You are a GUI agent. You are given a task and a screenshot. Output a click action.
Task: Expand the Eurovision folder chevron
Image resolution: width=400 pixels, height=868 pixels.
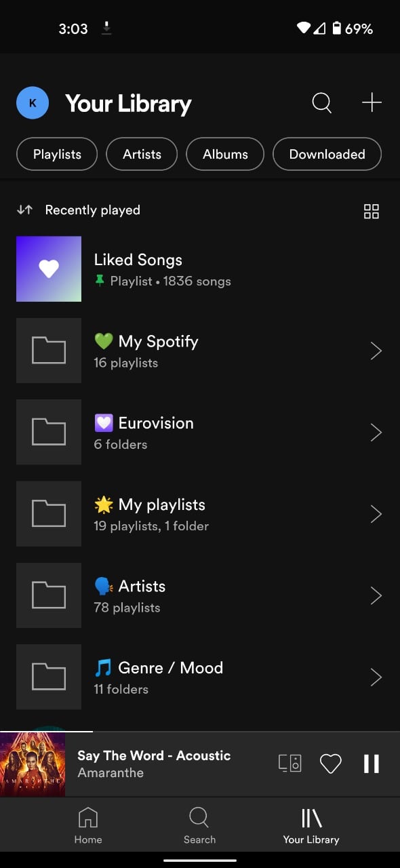pyautogui.click(x=376, y=432)
